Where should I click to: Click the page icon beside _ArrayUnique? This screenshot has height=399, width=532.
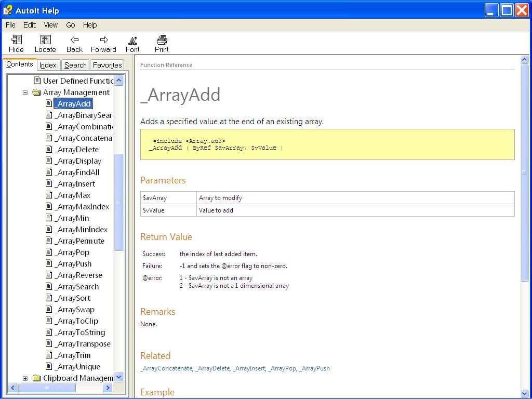pyautogui.click(x=49, y=366)
